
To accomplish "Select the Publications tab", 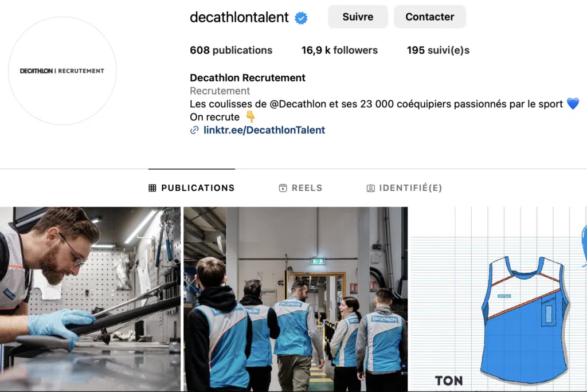I will (x=191, y=188).
